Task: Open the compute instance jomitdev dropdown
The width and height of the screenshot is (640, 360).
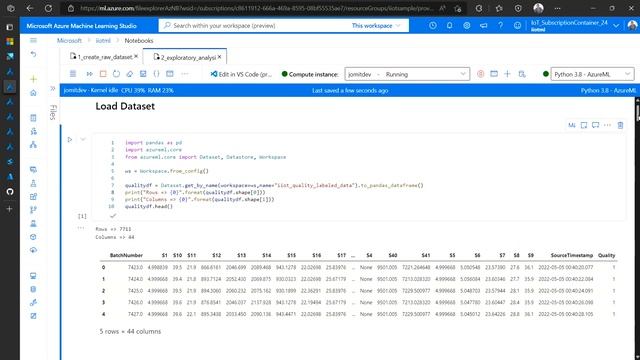Action: coord(407,74)
